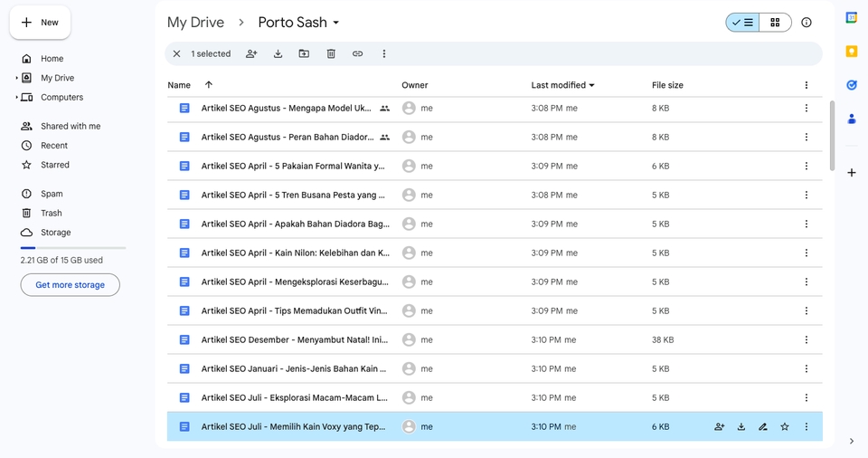The image size is (868, 458).
Task: Switch to grid layout view
Action: [x=775, y=23]
